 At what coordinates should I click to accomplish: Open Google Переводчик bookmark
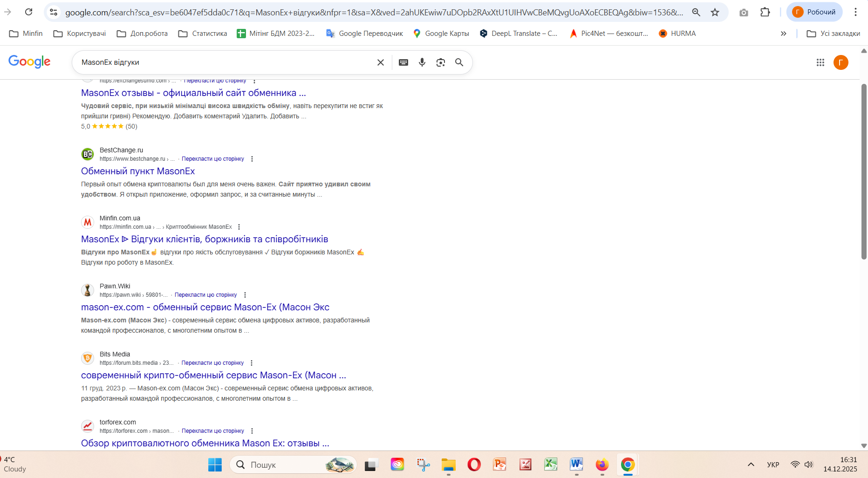364,34
